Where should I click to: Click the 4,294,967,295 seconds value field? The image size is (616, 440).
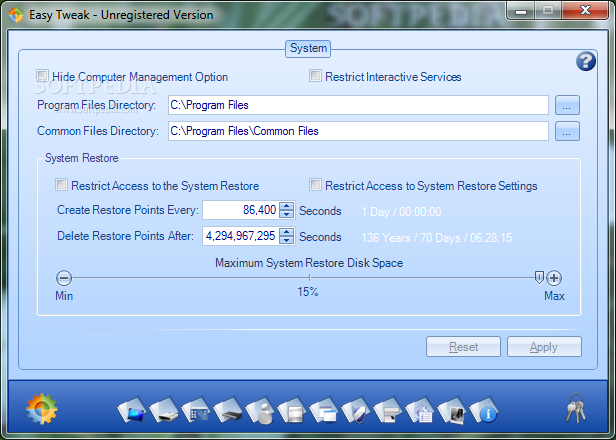click(241, 236)
